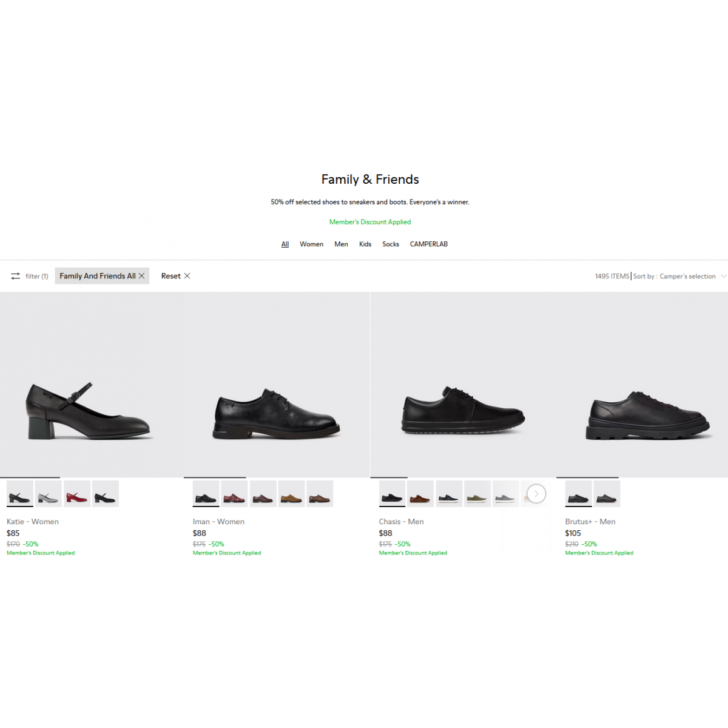Select the second Brutus+ color thumbnail
This screenshot has width=728, height=728.
pyautogui.click(x=607, y=494)
